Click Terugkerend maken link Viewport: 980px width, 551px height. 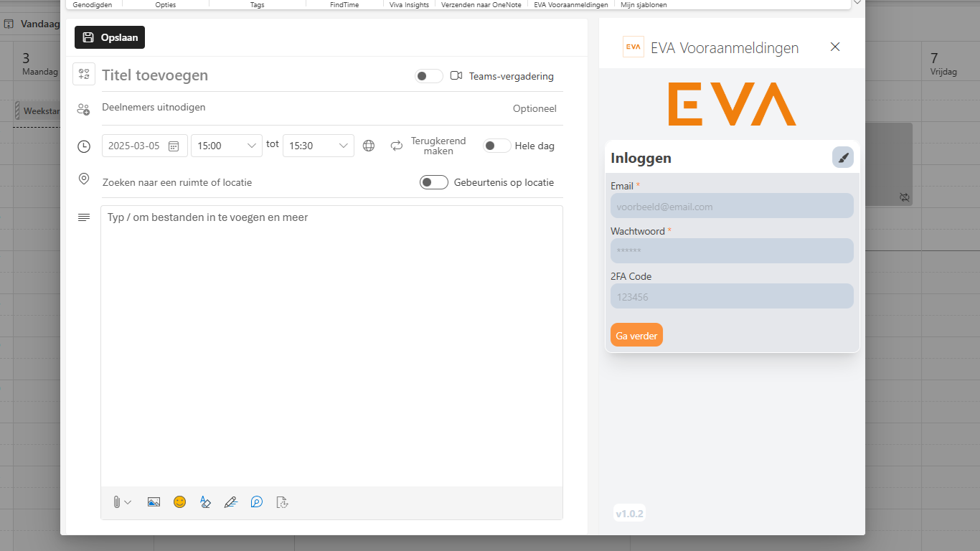438,146
